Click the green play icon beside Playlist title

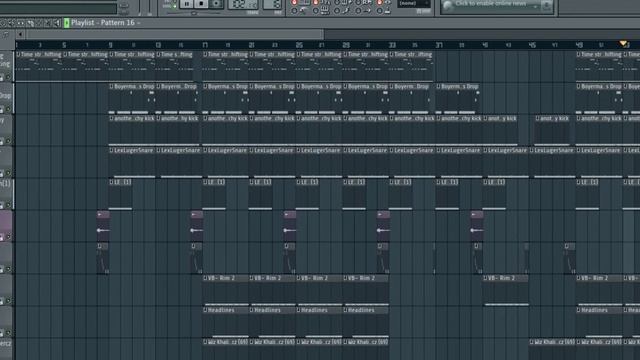click(67, 23)
